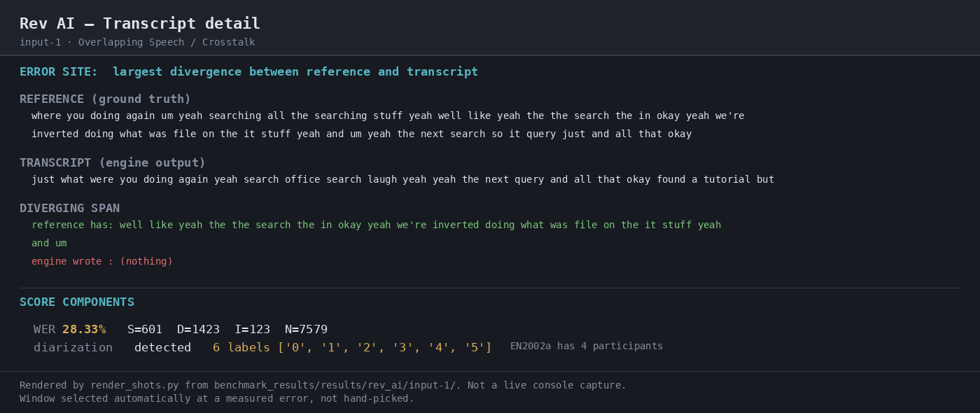This screenshot has height=413, width=980.
Task: Click transcript line starting 'just what were you'
Action: pyautogui.click(x=402, y=180)
